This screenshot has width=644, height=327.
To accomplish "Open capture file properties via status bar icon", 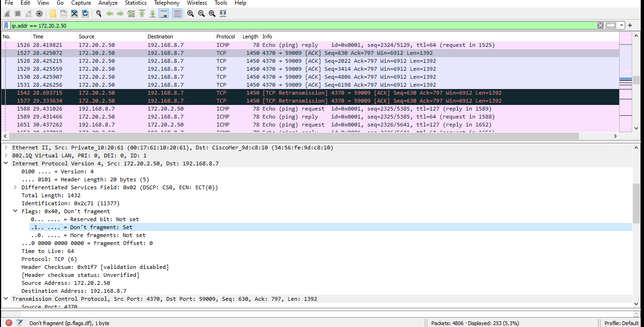I will [x=19, y=322].
